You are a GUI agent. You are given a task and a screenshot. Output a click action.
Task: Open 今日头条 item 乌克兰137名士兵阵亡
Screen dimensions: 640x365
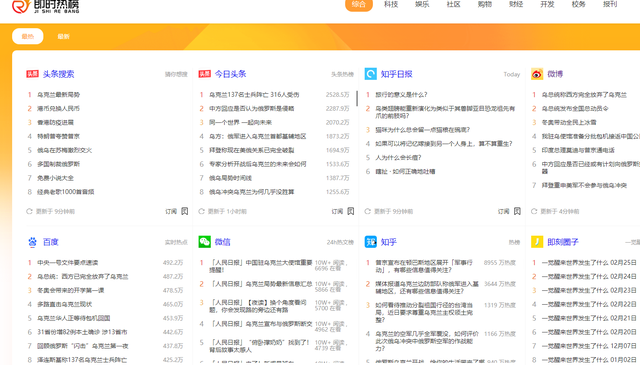(254, 95)
